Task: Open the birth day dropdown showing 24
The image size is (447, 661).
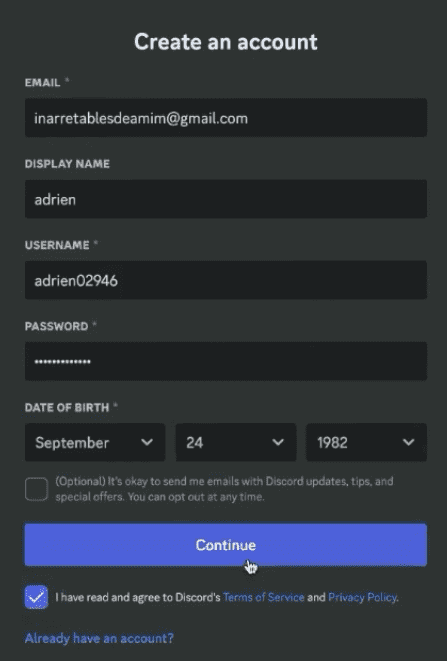Action: pyautogui.click(x=236, y=442)
